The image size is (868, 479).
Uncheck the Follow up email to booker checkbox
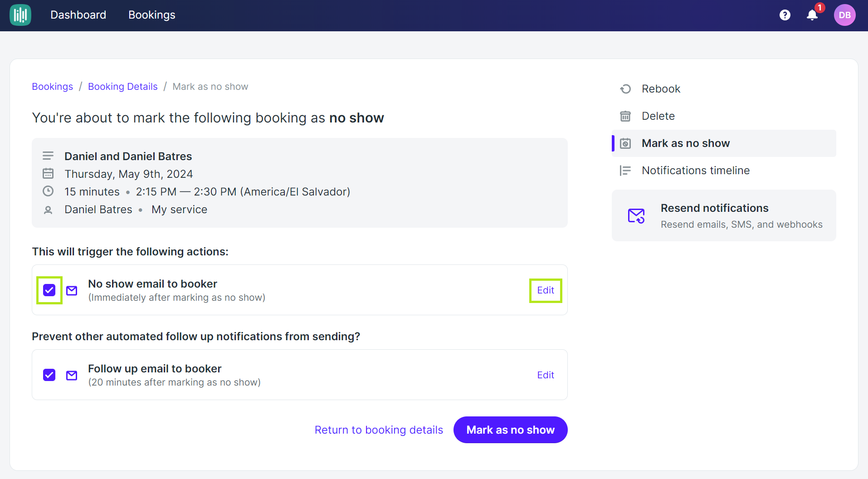point(49,375)
